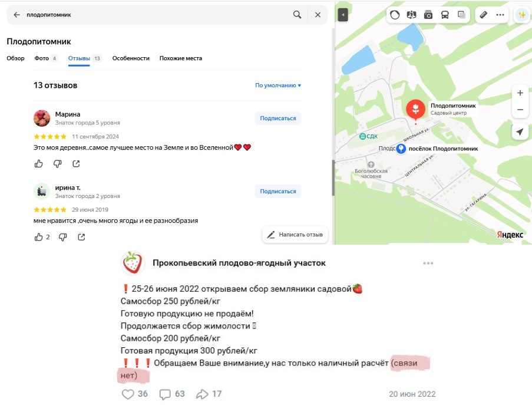Open the map's three-dots more menu
This screenshot has width=532, height=405.
tap(500, 15)
